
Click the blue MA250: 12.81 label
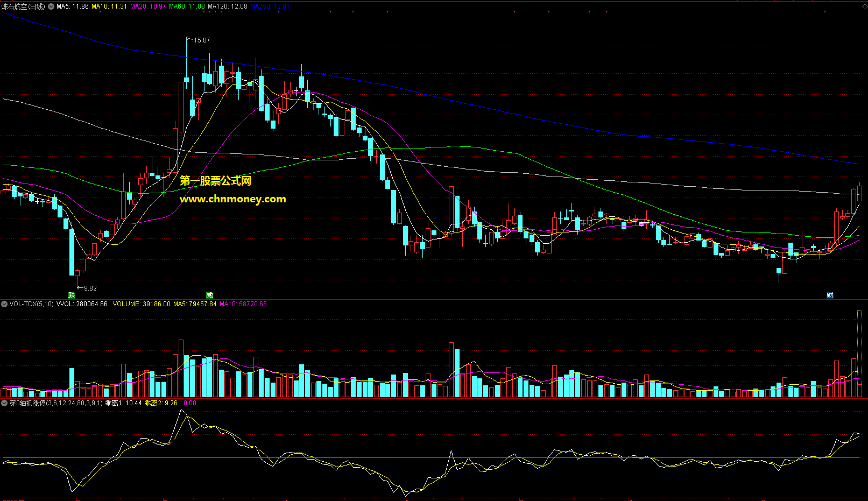coord(270,6)
